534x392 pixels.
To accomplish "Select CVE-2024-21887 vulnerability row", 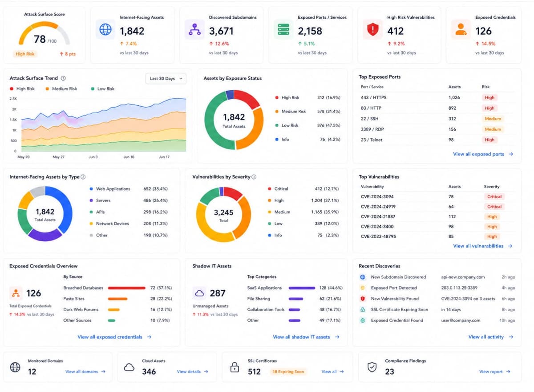I will pos(437,216).
